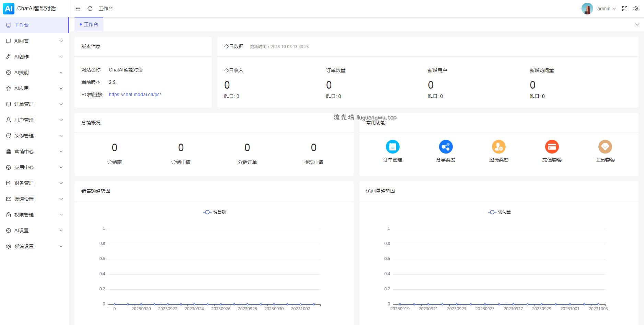Open the 分享奖励 share icon
The width and height of the screenshot is (644, 325).
point(446,147)
